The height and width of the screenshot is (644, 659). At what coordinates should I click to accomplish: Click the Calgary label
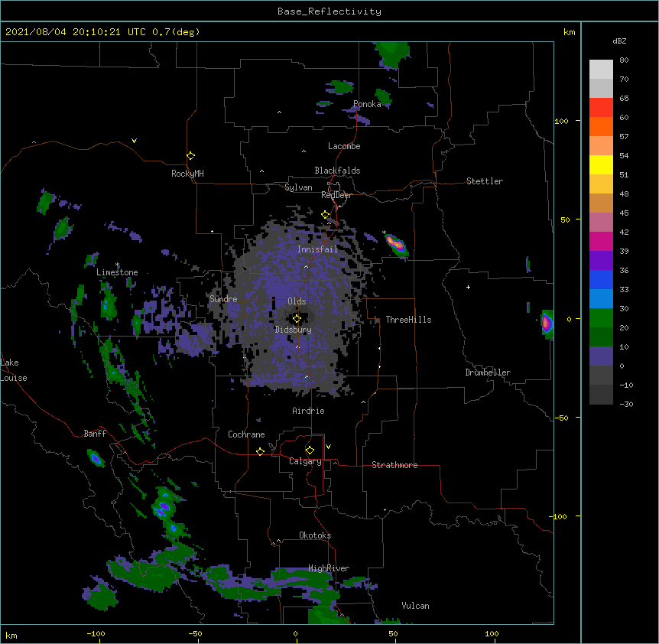point(306,461)
